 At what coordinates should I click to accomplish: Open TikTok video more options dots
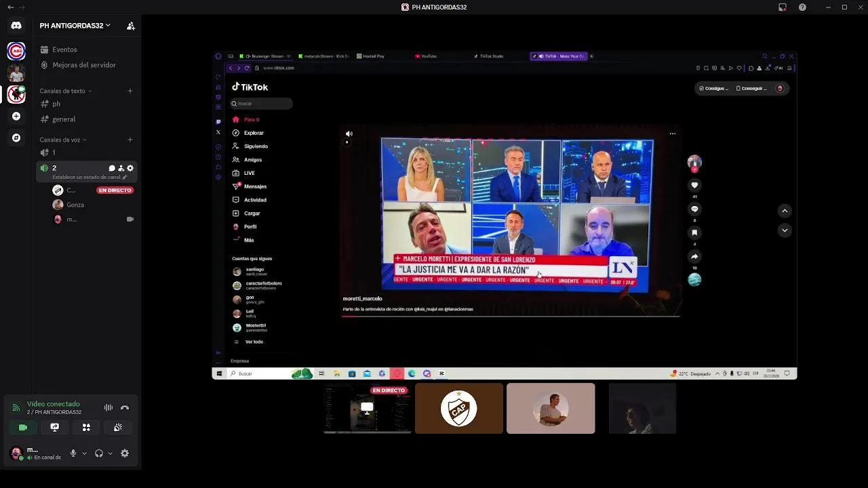(673, 134)
